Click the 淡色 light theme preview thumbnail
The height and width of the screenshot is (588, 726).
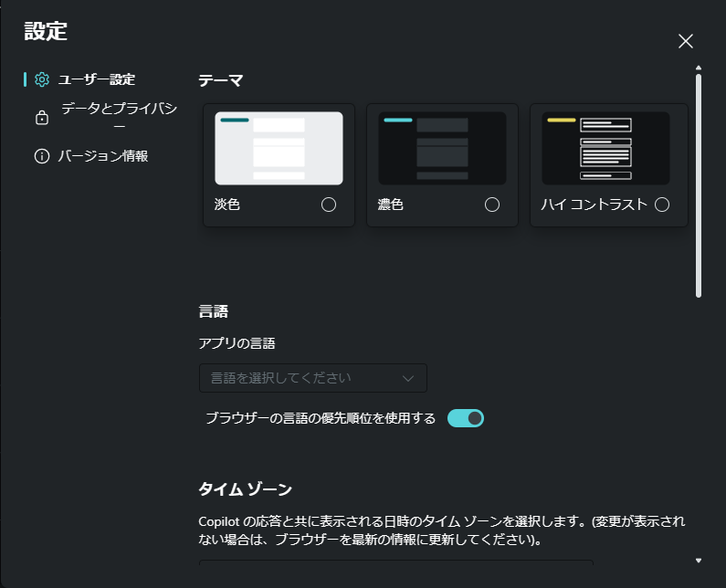(x=279, y=148)
